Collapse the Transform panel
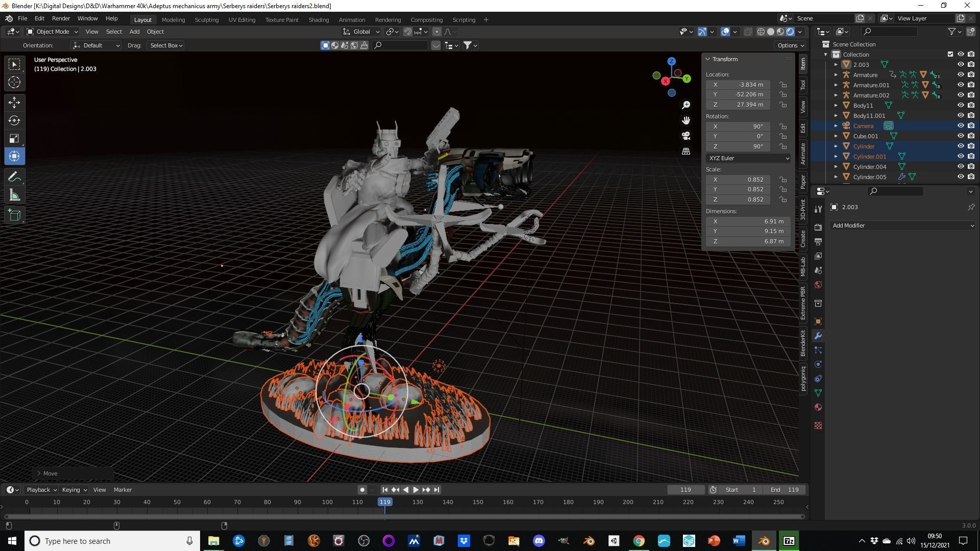The height and width of the screenshot is (551, 980). [708, 59]
